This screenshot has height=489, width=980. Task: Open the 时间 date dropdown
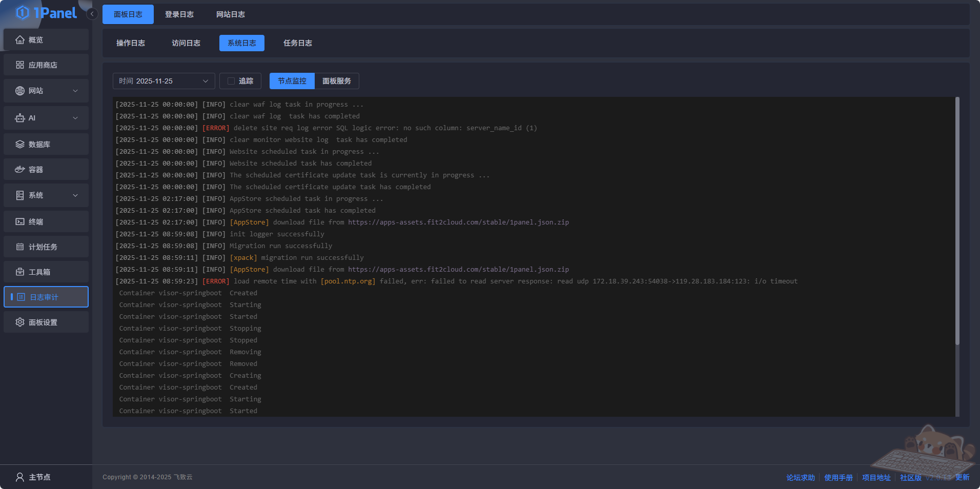[x=164, y=81]
